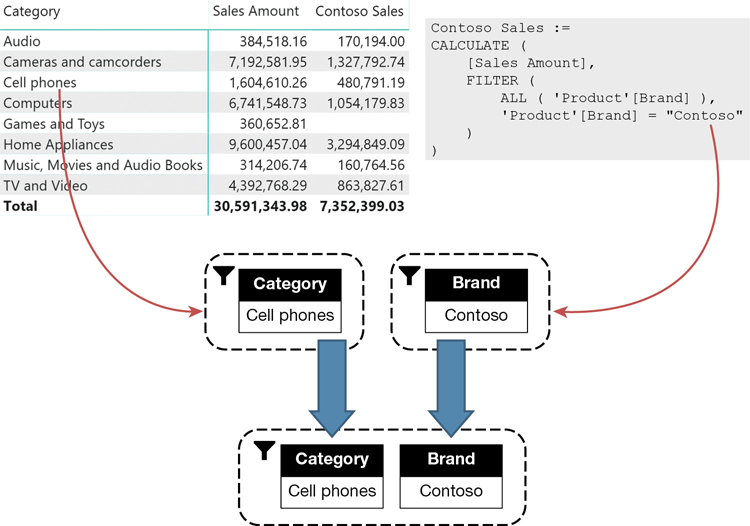
Task: Select the Contoso Sales column header
Action: coord(359,11)
